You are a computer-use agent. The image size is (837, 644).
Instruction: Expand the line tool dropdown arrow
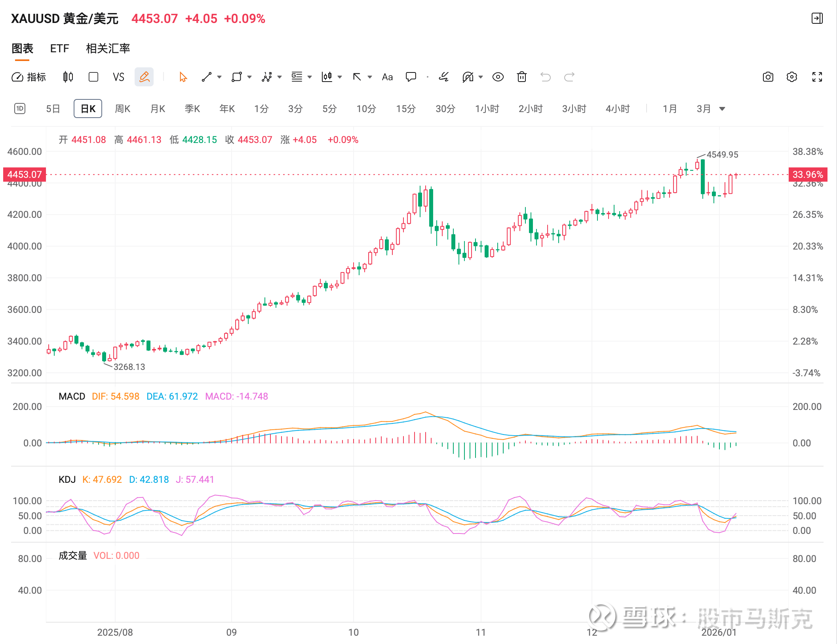pyautogui.click(x=219, y=77)
